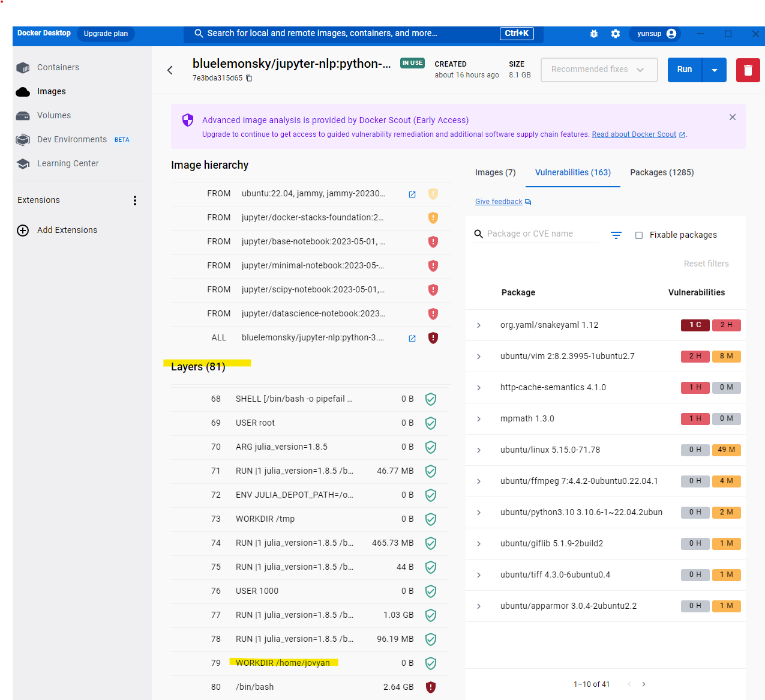Copy image ID 7e3bda315d65 icon
The image size is (765, 700).
(249, 78)
